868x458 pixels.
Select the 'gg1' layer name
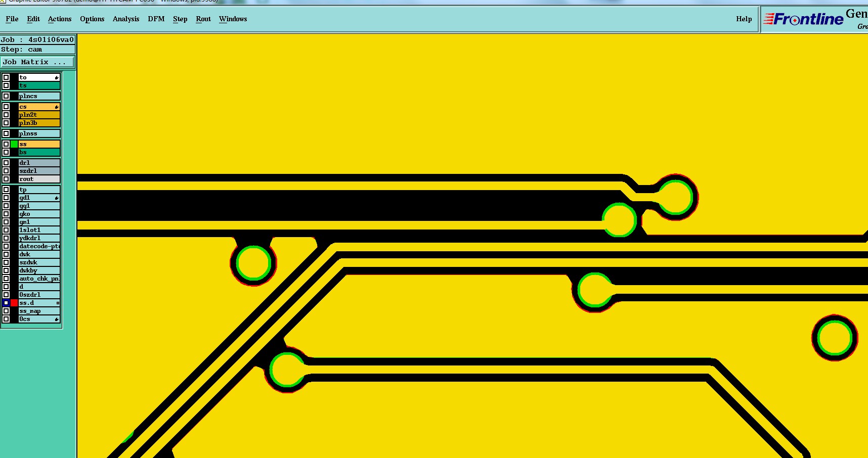pos(39,206)
